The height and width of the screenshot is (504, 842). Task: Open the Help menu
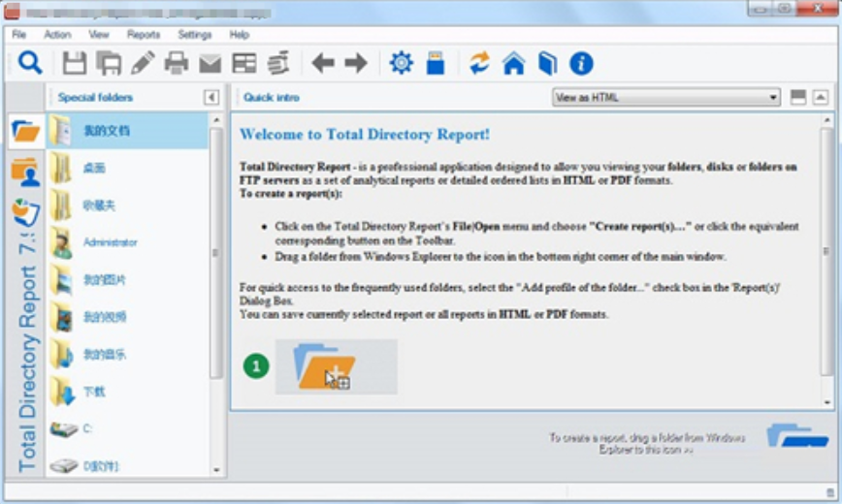pos(239,34)
